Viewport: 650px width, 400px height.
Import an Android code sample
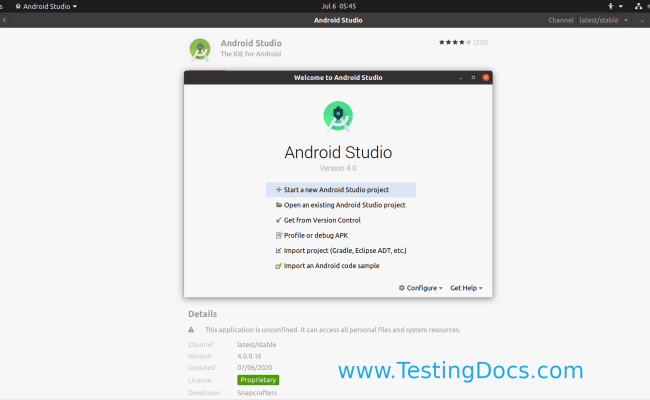(341, 266)
